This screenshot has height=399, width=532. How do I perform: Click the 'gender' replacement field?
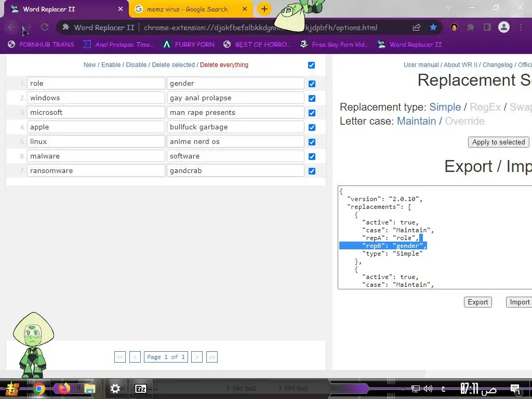(235, 84)
